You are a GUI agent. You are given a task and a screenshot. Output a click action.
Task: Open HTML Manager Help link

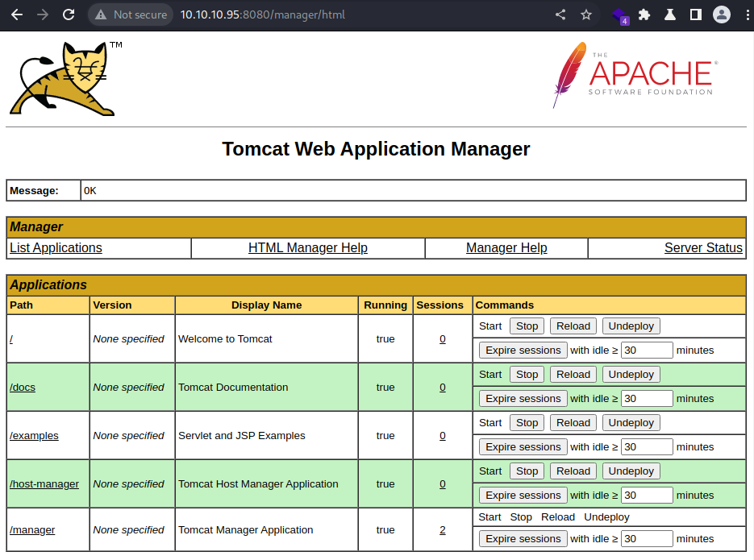[x=308, y=248]
